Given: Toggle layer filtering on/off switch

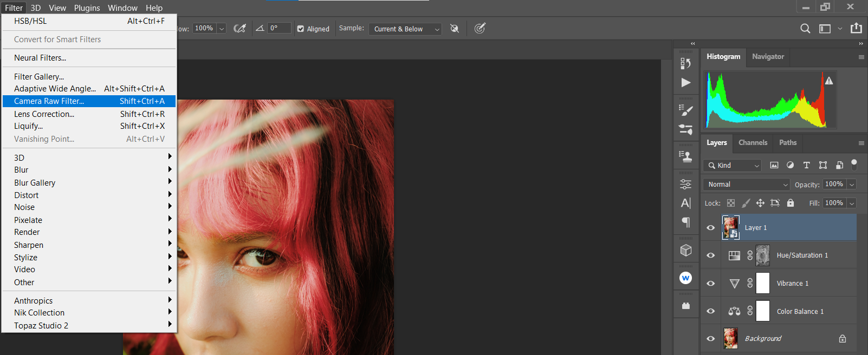Looking at the screenshot, I should pyautogui.click(x=854, y=165).
